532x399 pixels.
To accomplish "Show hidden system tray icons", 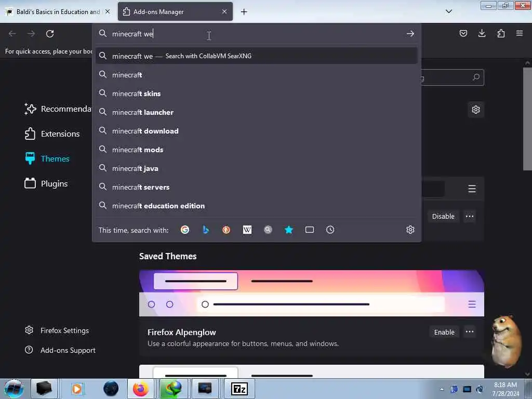I will (x=442, y=389).
